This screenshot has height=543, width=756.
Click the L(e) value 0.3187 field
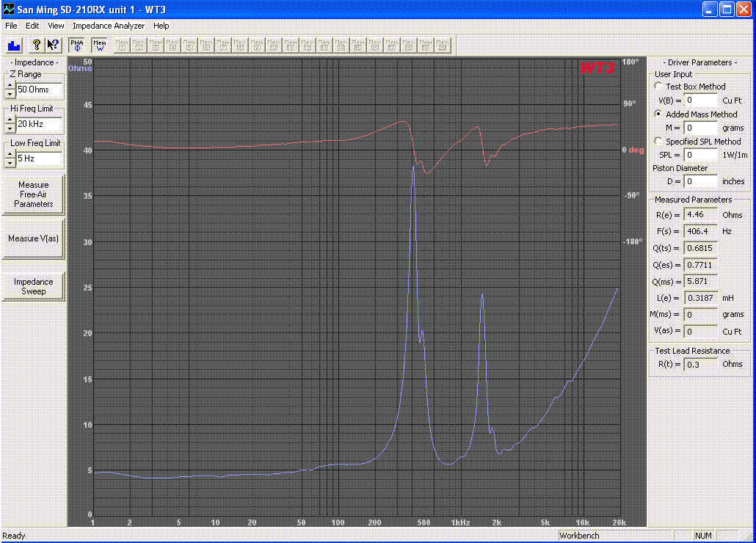pos(700,298)
